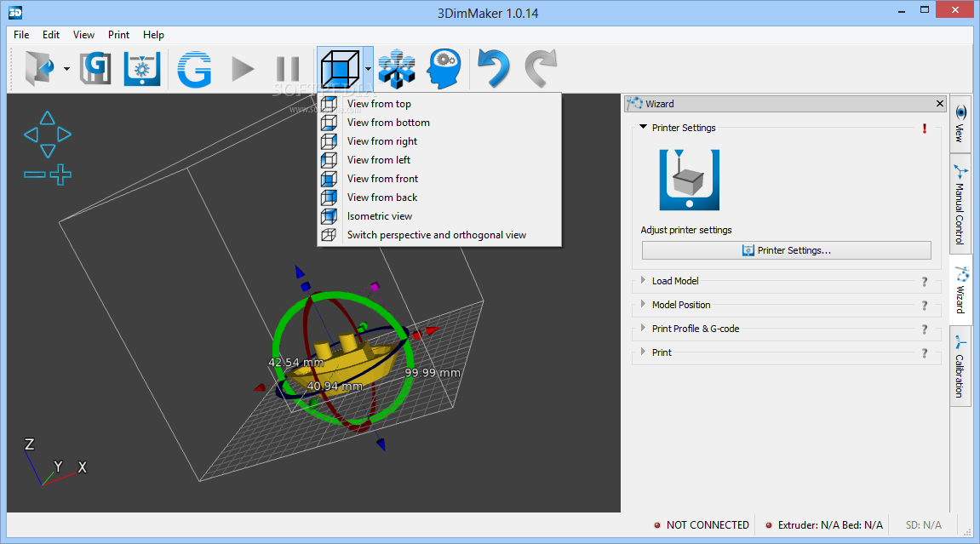Close the Wizard panel
The image size is (980, 544).
pyautogui.click(x=939, y=104)
